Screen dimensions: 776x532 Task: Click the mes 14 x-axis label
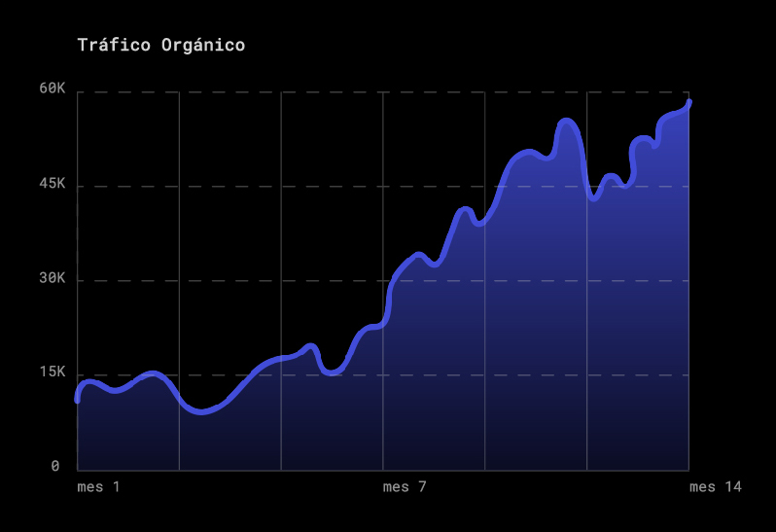pos(716,487)
